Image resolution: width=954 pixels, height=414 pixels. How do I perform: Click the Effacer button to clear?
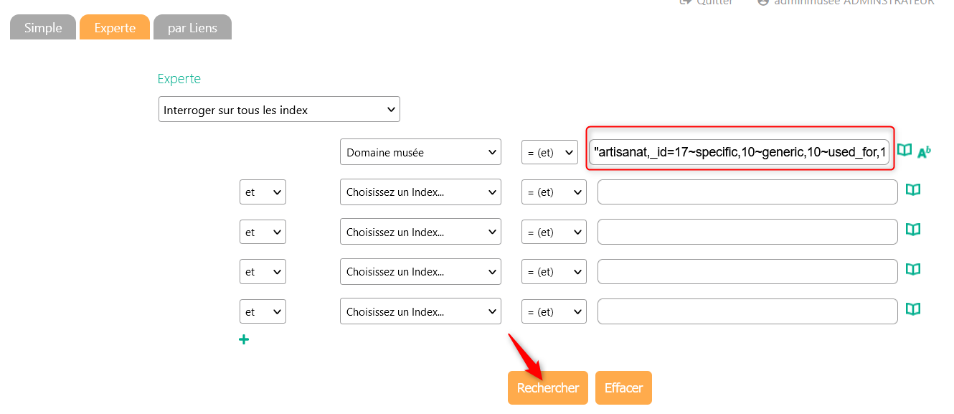click(623, 388)
